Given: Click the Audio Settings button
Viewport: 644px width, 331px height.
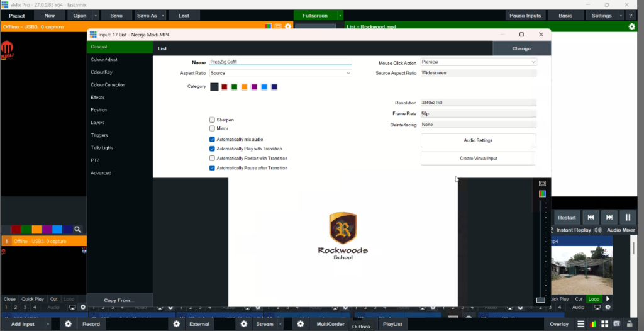Looking at the screenshot, I should coord(478,140).
